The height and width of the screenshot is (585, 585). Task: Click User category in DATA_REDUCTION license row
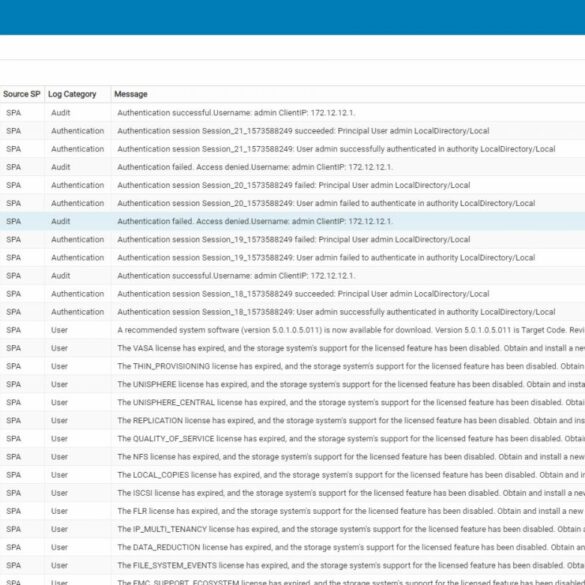click(59, 547)
